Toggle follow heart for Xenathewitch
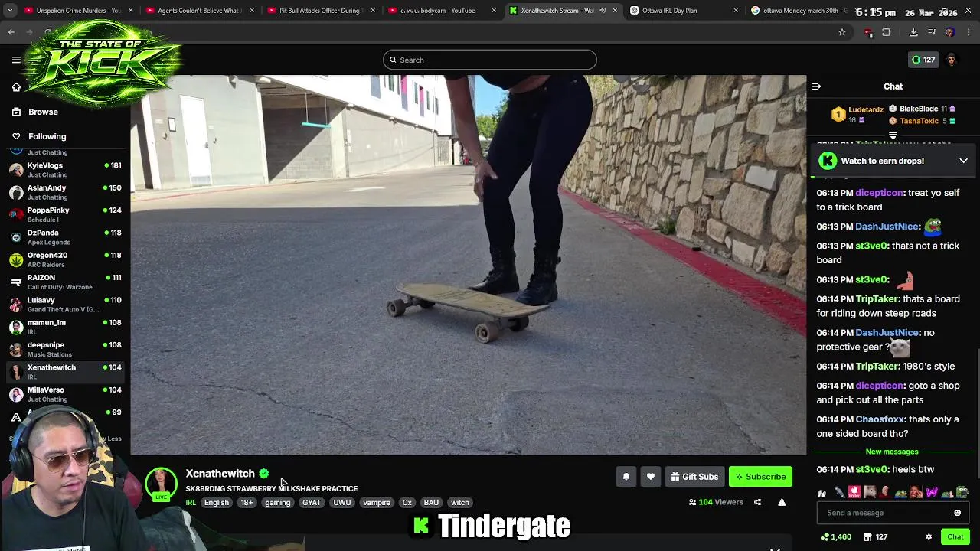 (x=650, y=477)
